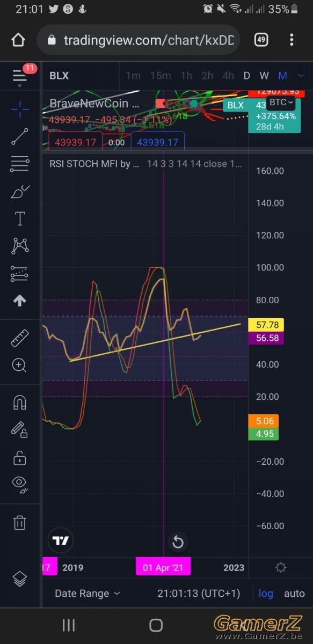
Task: Open the measure ruler tool
Action: pyautogui.click(x=20, y=338)
